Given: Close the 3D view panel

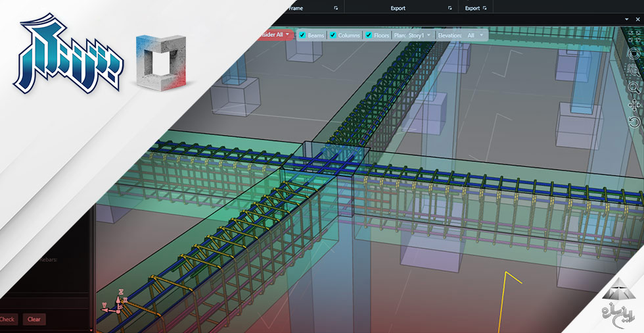Looking at the screenshot, I should click(637, 20).
